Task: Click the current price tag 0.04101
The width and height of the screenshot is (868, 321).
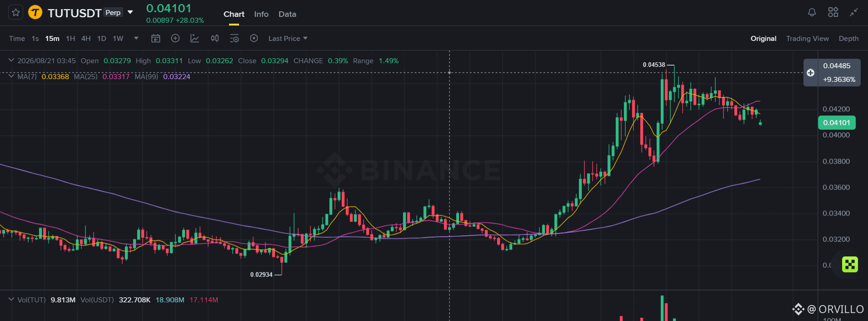Action: 837,123
